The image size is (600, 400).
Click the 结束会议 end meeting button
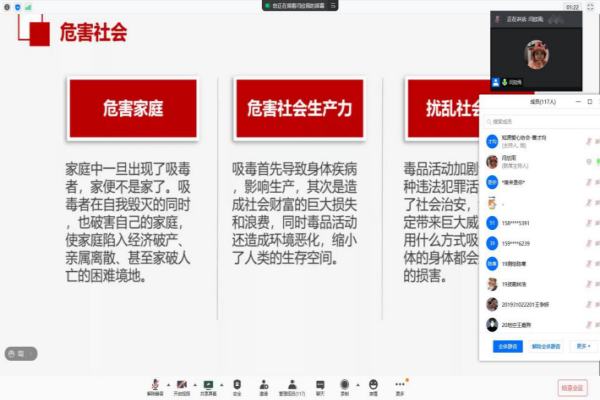point(573,387)
